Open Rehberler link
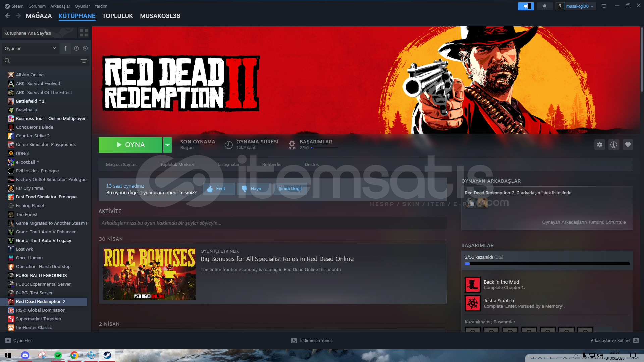Viewport: 644px width, 362px height. click(x=272, y=164)
